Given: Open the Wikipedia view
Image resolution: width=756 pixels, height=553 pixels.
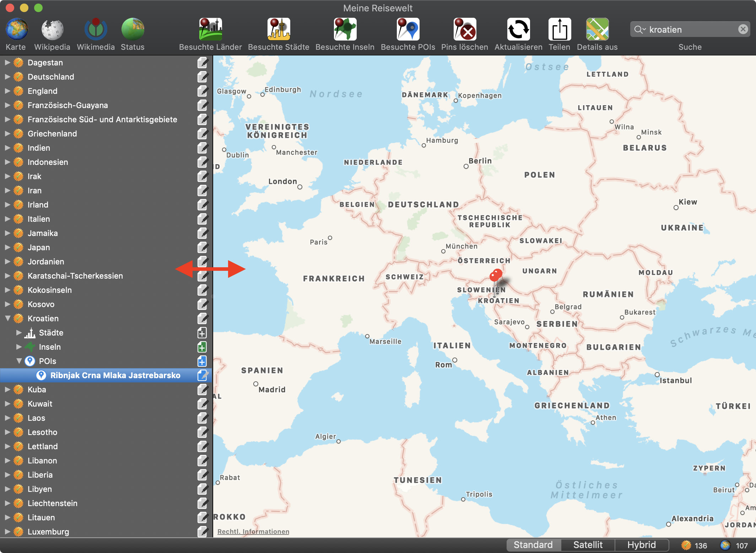Looking at the screenshot, I should click(x=52, y=29).
